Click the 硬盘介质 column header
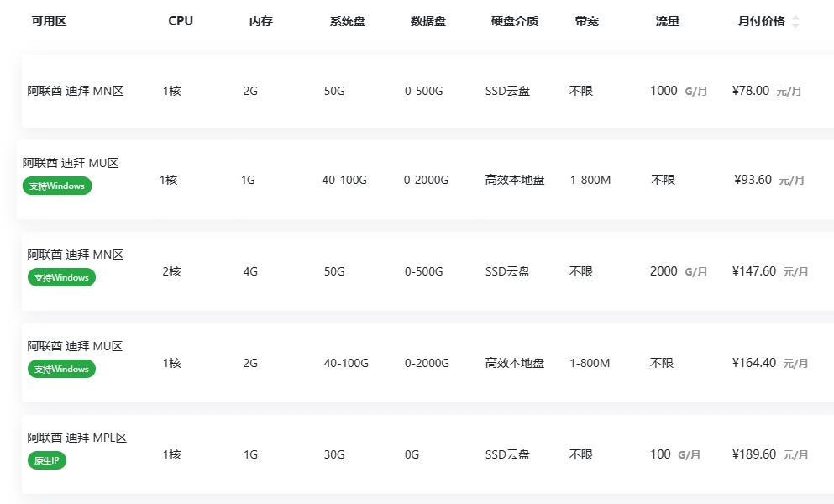The height and width of the screenshot is (504, 834). tap(514, 21)
